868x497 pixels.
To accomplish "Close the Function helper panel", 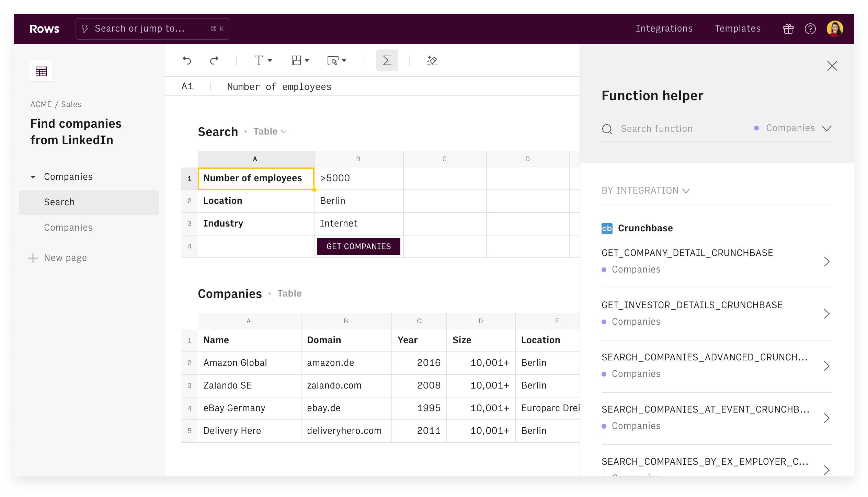I will tap(832, 66).
